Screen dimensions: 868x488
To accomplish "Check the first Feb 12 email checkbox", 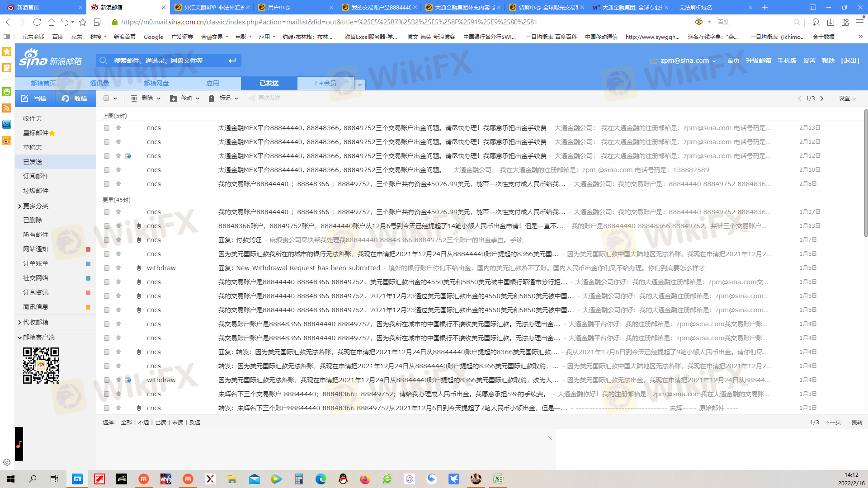I will point(107,142).
